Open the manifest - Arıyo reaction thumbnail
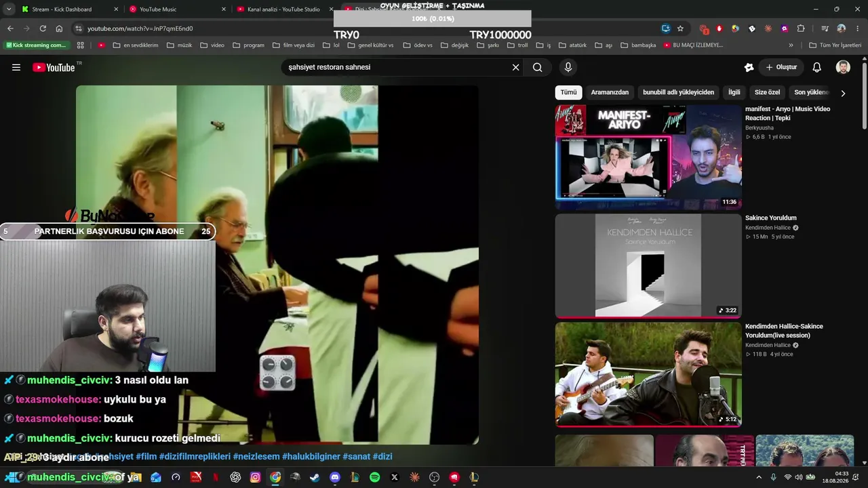The height and width of the screenshot is (488, 868). tap(648, 157)
